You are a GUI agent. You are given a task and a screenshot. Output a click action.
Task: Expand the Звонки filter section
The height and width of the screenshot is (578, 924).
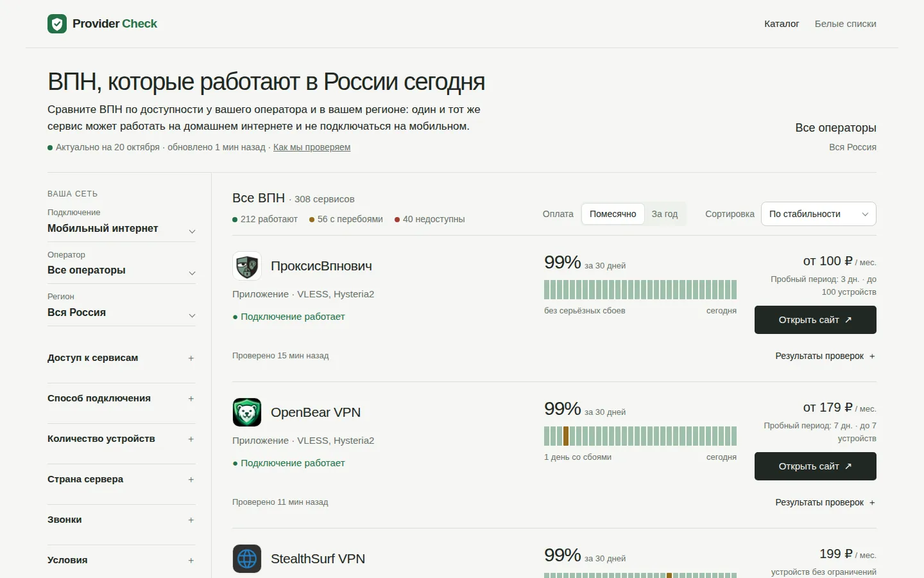tap(121, 520)
